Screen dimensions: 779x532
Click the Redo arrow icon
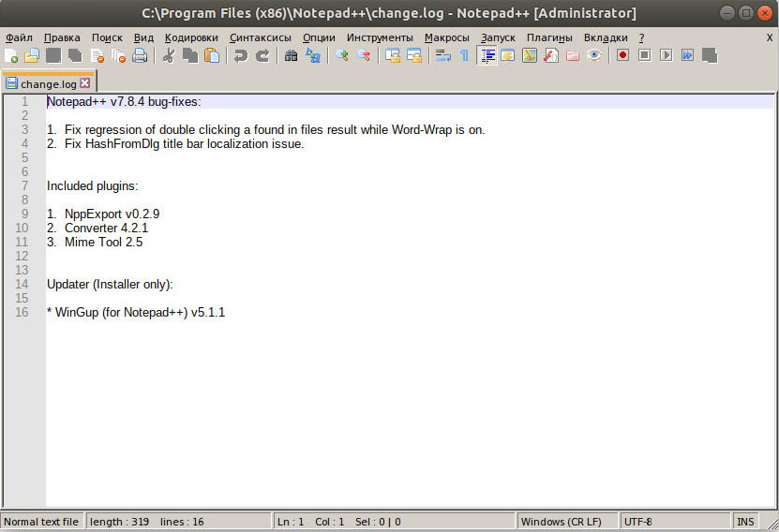(262, 55)
